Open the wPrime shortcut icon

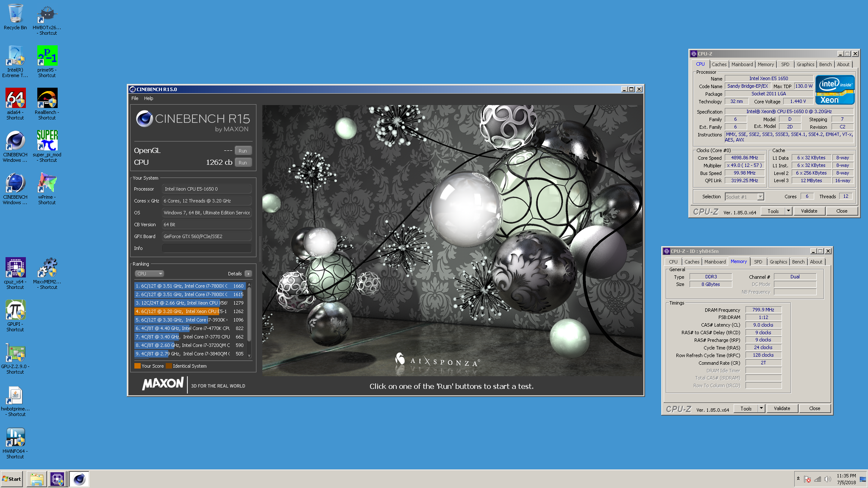coord(47,189)
